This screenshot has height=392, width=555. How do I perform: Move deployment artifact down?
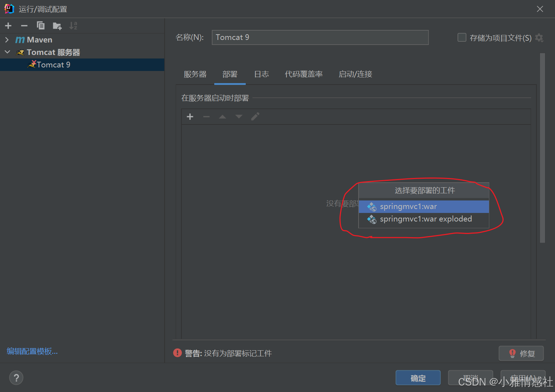(x=239, y=117)
